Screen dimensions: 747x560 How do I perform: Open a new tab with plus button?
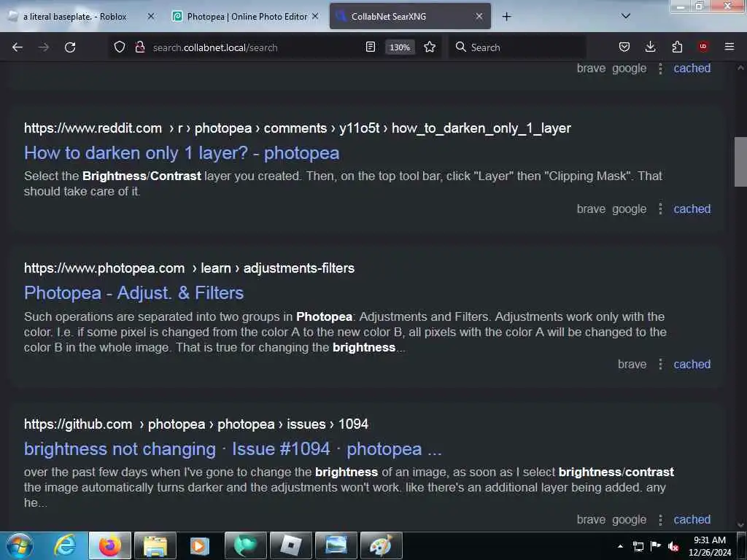(506, 17)
